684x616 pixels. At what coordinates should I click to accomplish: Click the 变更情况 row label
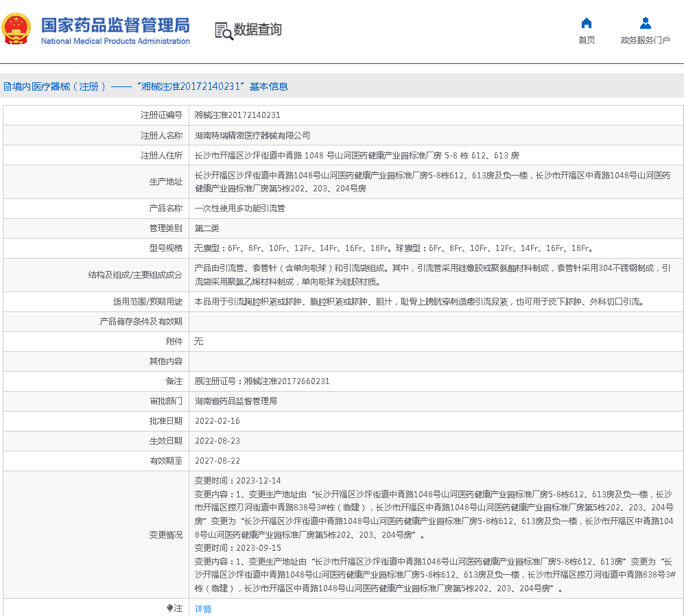[x=166, y=535]
